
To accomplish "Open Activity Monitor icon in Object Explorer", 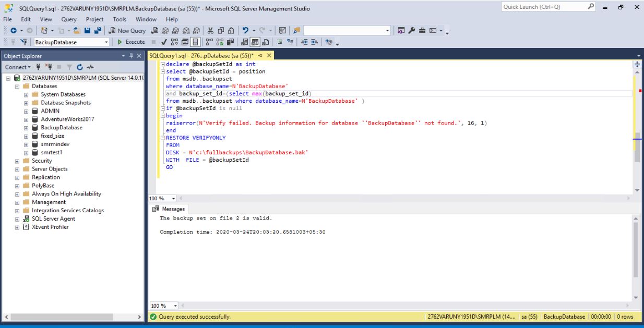I will tap(90, 67).
